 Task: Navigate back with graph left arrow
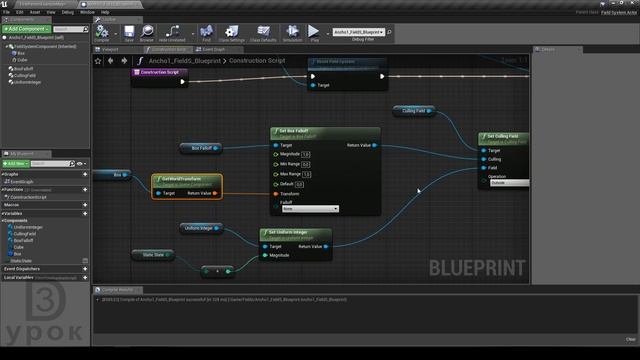click(111, 61)
